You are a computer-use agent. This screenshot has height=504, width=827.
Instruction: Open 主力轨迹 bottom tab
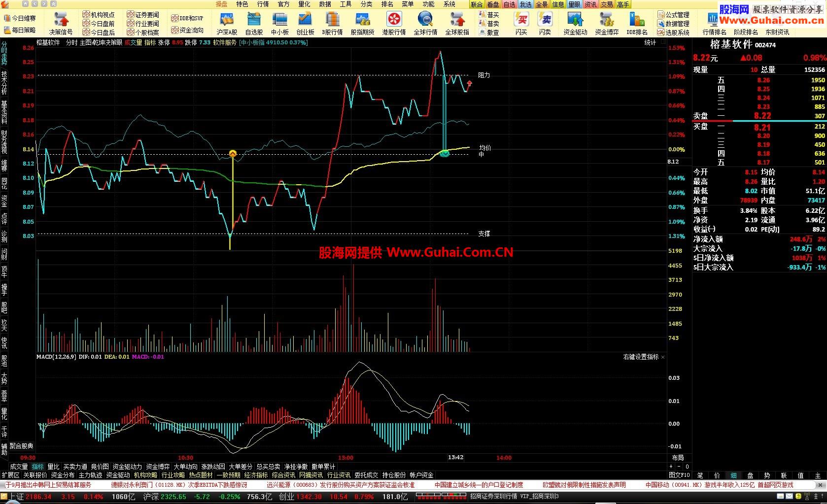click(x=90, y=475)
